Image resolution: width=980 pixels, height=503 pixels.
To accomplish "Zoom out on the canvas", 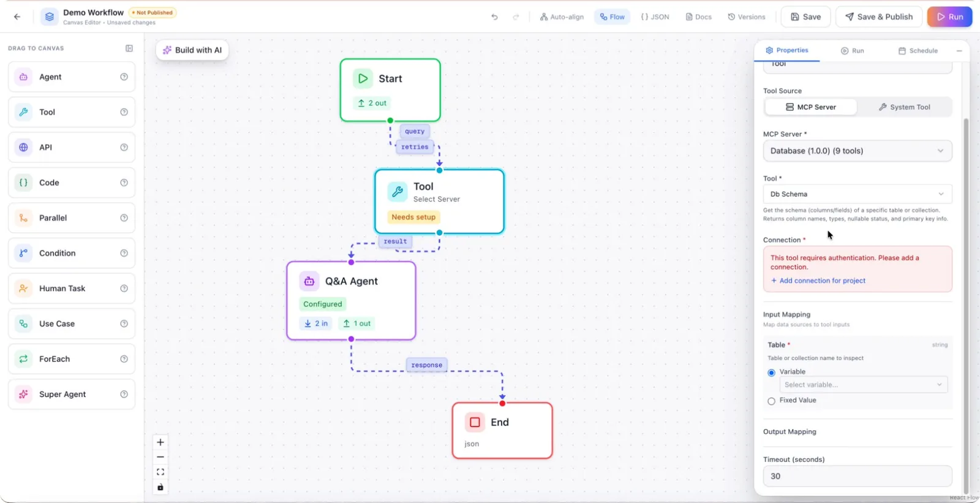I will (x=160, y=457).
